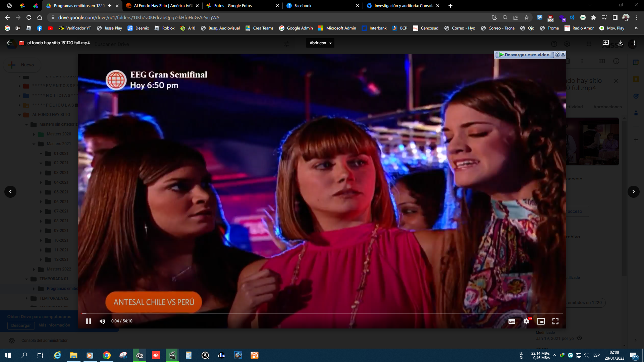Toggle picture-in-picture mini player

[541, 321]
